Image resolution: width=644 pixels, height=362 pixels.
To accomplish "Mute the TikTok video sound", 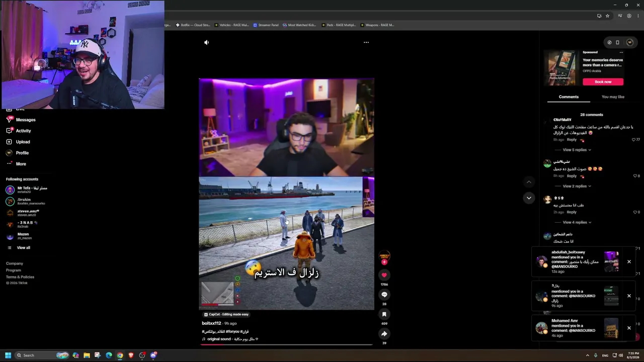I will click(206, 42).
